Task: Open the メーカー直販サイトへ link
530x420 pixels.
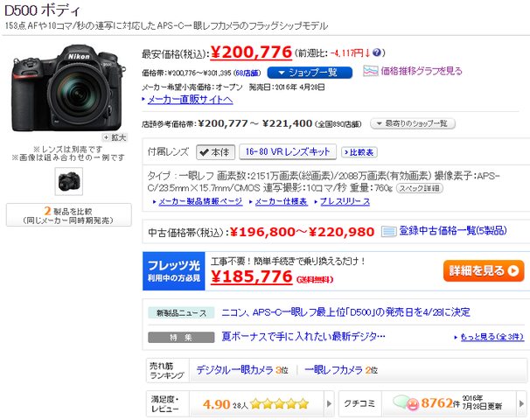Action: [x=190, y=100]
